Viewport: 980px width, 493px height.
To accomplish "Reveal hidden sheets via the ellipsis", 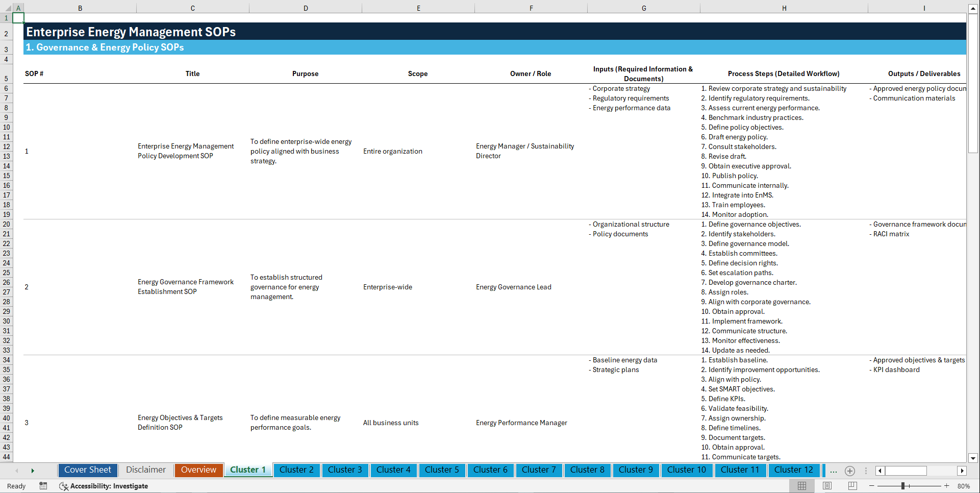I will point(834,471).
